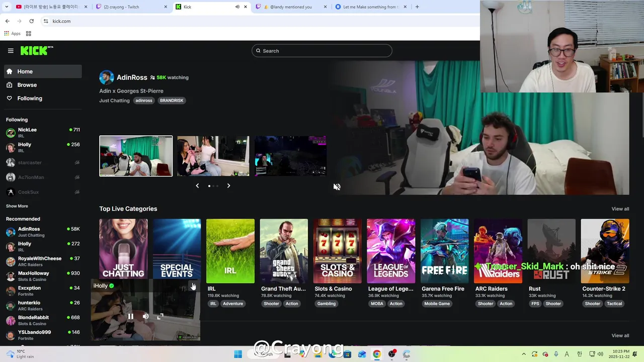Open AdinRoss avatar in featured header
This screenshot has height=362, width=644.
(106, 77)
